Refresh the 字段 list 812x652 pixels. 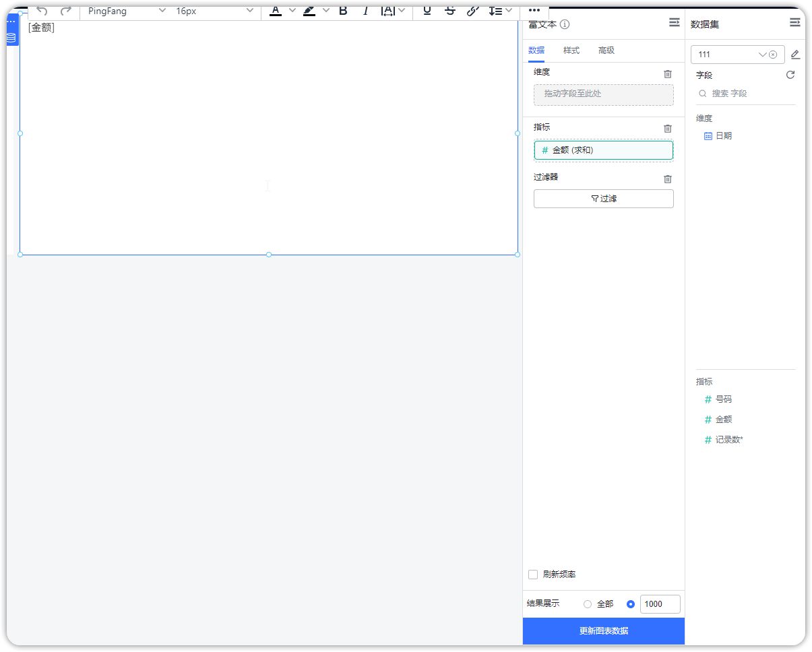click(x=790, y=75)
